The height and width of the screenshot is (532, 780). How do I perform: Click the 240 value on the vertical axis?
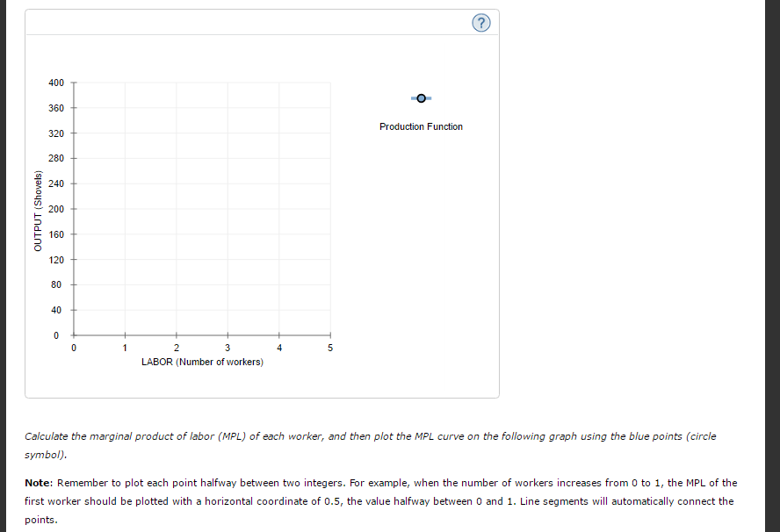pyautogui.click(x=56, y=183)
